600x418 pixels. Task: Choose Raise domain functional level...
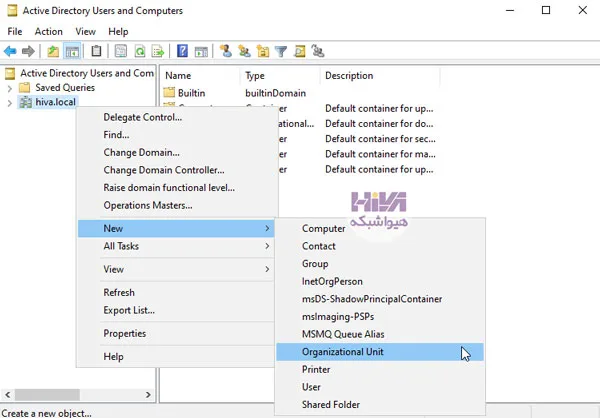click(176, 188)
